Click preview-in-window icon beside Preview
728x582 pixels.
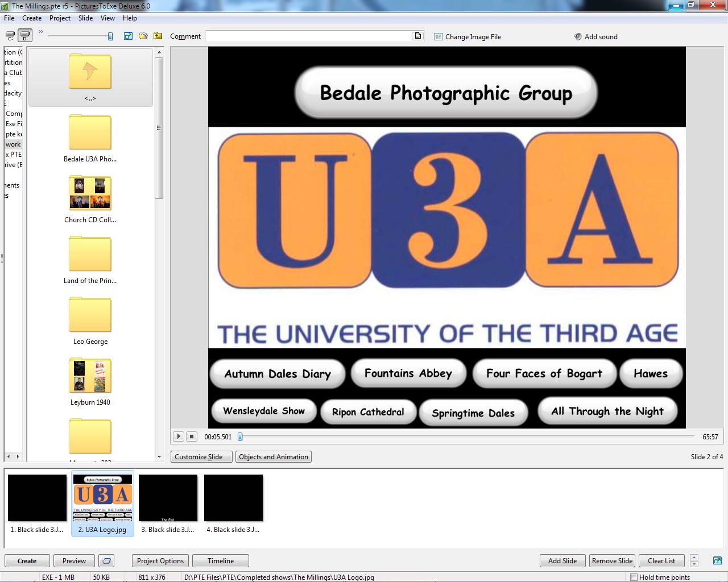[x=106, y=561]
